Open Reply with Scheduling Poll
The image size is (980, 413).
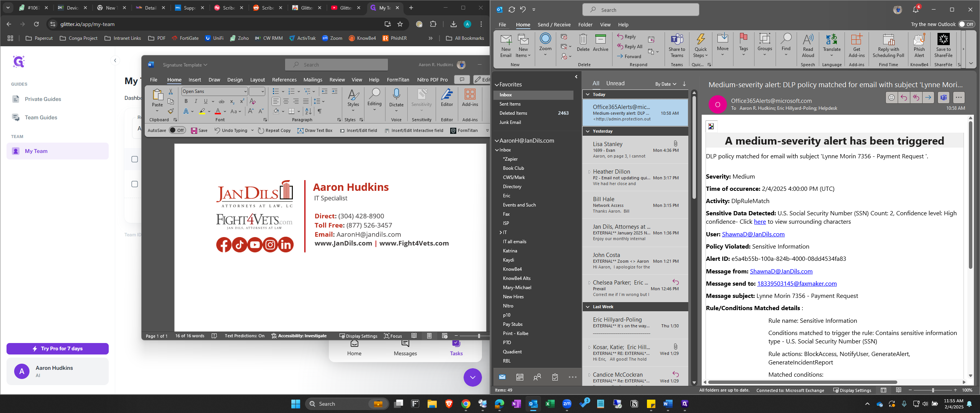[x=888, y=46]
